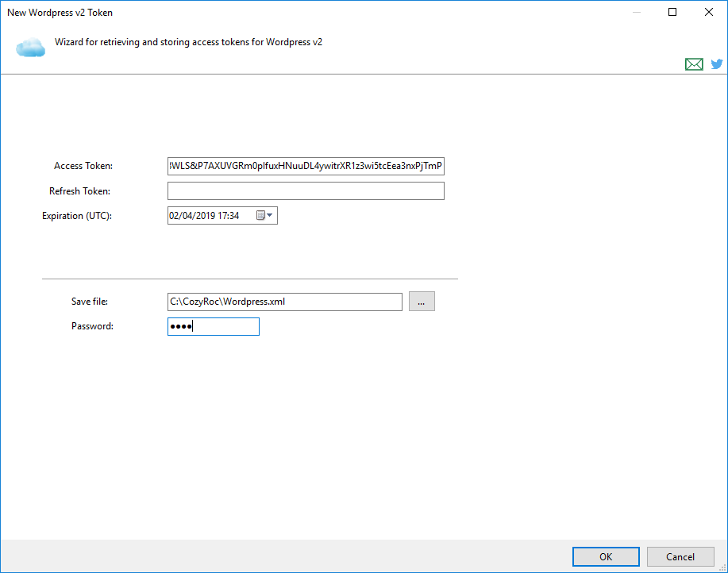728x573 pixels.
Task: Click the Password label
Action: pos(92,326)
